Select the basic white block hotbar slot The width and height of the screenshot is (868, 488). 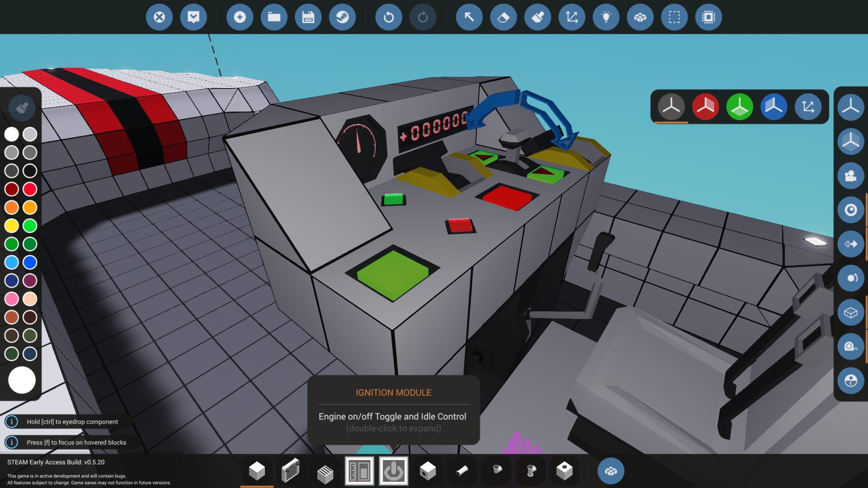click(257, 471)
